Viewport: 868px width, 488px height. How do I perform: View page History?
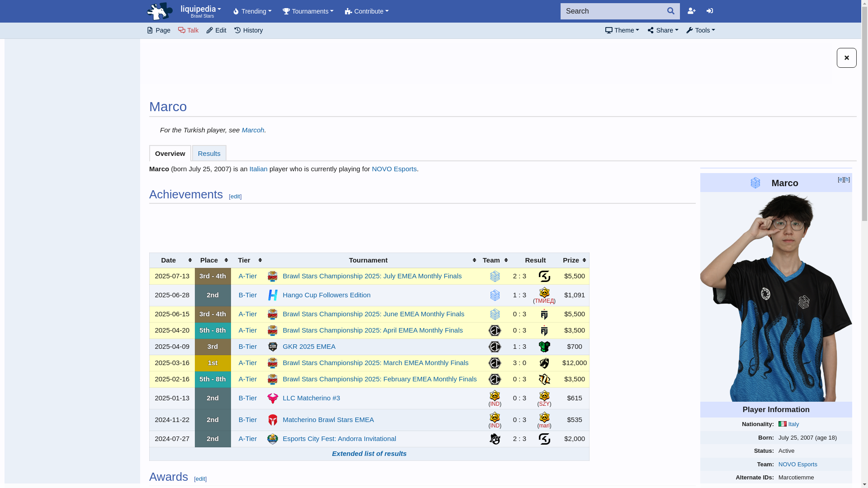pos(249,30)
